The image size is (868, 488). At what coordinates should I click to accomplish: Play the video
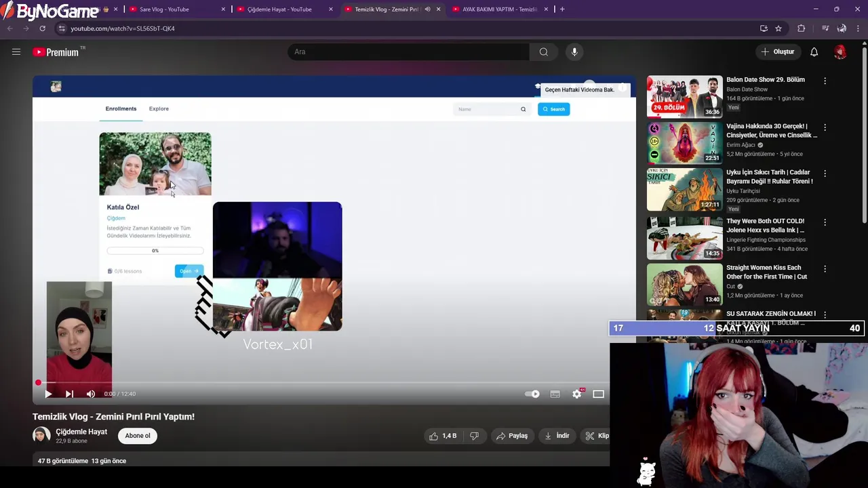pos(48,394)
